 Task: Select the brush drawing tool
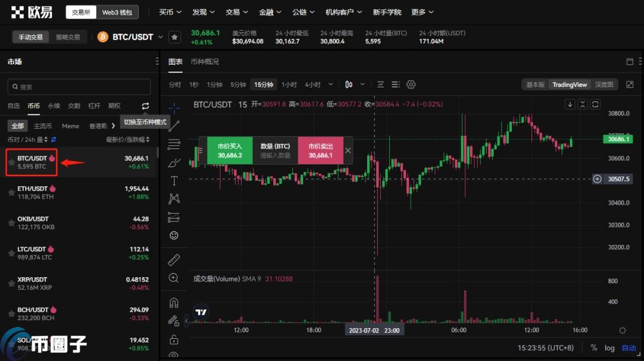[174, 163]
